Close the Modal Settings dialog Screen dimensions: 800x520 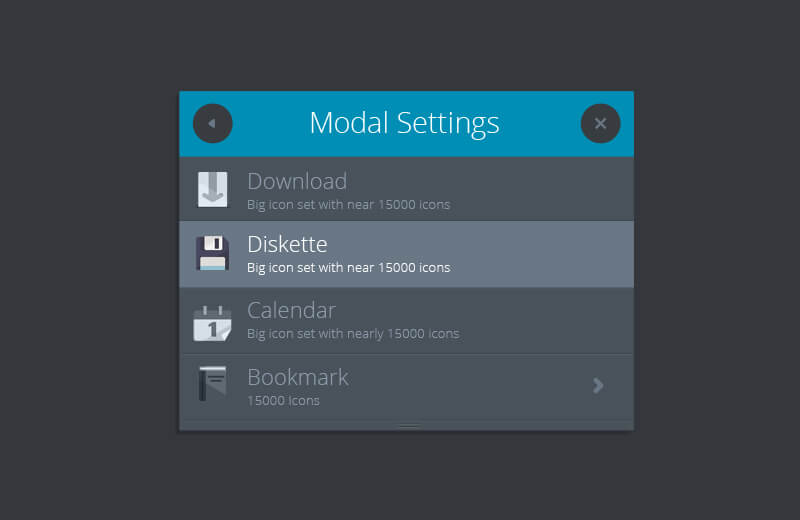(600, 124)
